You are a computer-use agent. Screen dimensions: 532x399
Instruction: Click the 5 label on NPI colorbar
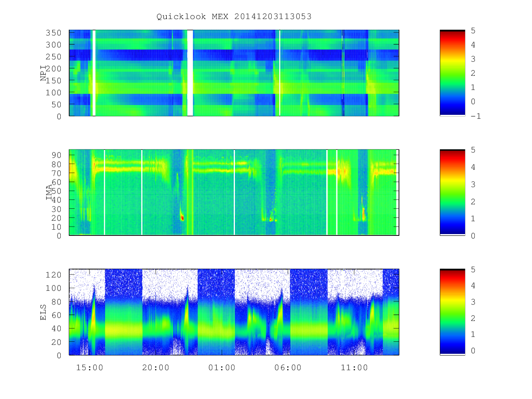(x=473, y=30)
